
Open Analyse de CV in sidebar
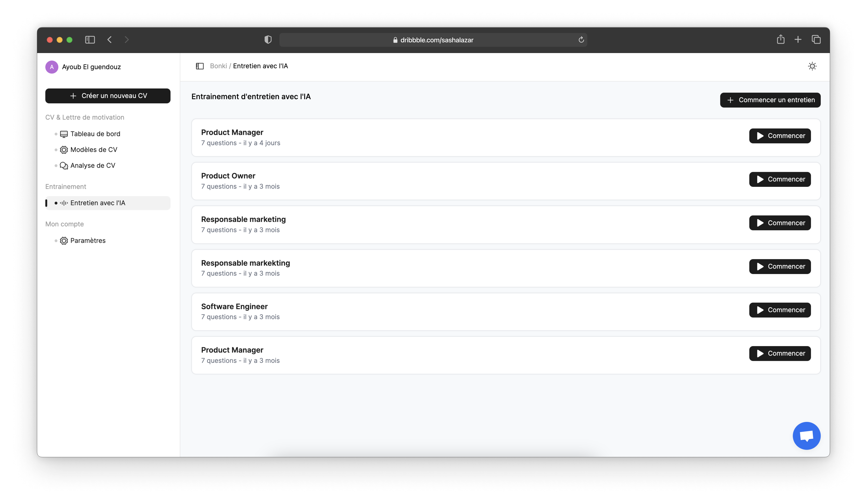coord(93,165)
